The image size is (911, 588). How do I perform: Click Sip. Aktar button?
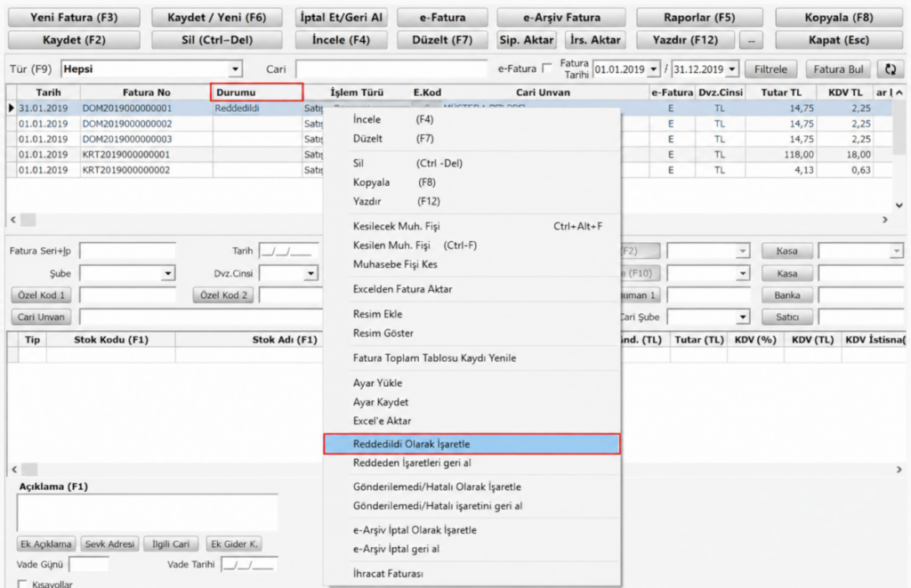[x=527, y=40]
